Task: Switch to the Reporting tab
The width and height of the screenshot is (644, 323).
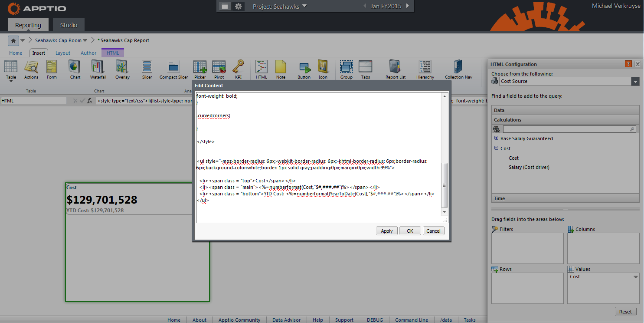Action: [28, 25]
